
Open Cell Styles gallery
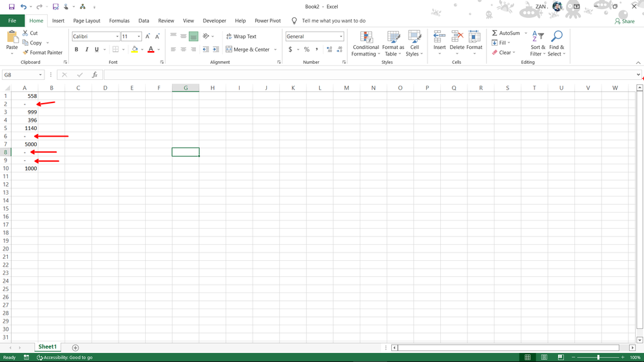[414, 44]
